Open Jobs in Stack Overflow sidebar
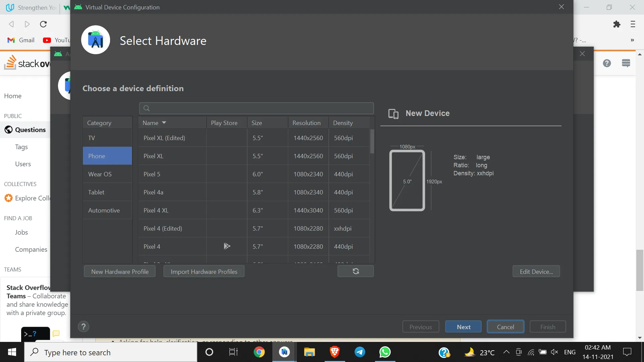Viewport: 644px width, 362px height. [x=21, y=232]
